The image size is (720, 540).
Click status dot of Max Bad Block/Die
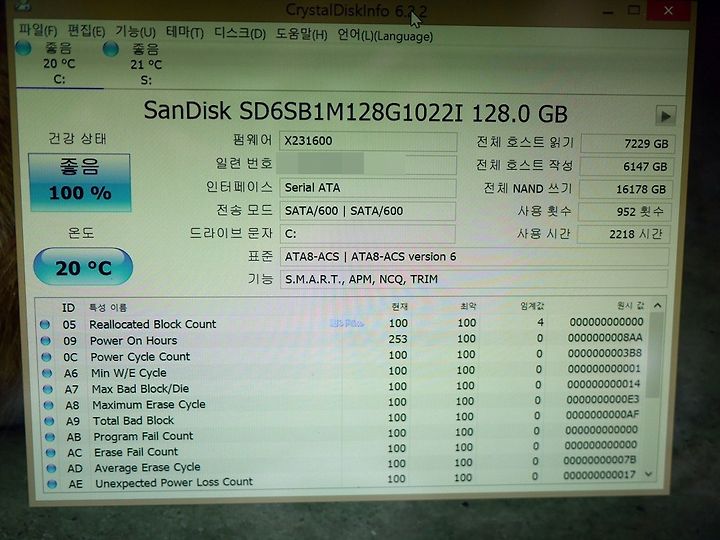[48, 389]
